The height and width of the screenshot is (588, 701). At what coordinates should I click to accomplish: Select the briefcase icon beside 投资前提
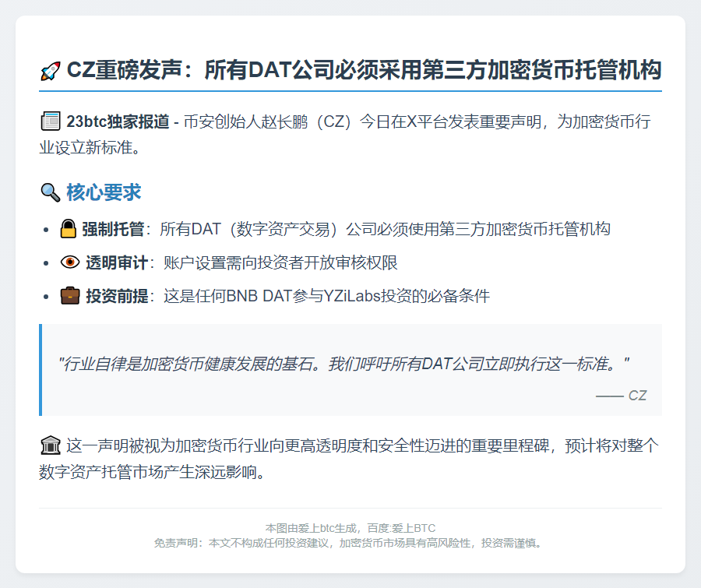70,296
